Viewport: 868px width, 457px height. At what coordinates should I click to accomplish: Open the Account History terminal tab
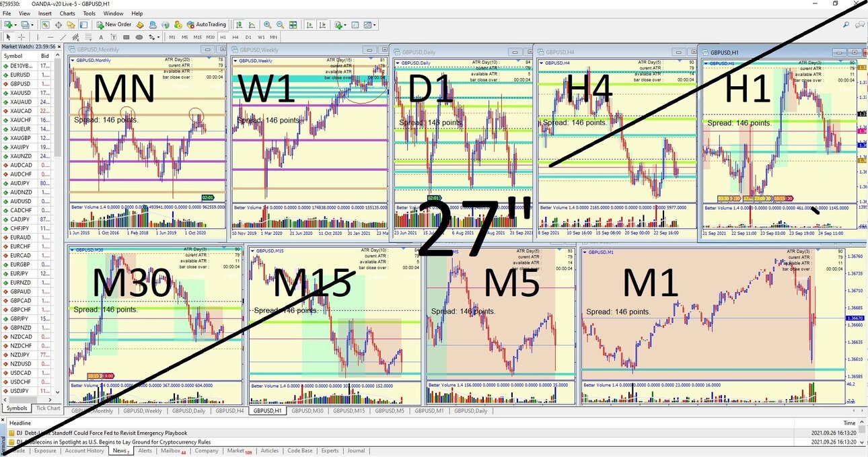tap(84, 451)
